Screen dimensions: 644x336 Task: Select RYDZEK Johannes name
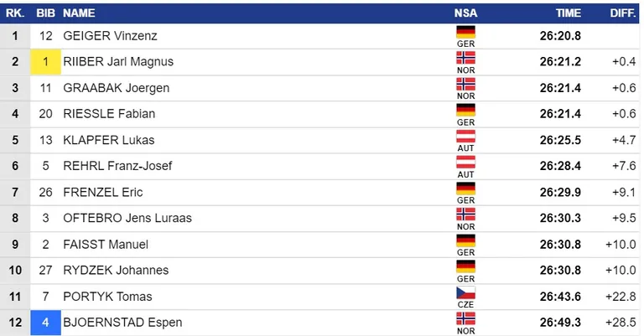[116, 270]
